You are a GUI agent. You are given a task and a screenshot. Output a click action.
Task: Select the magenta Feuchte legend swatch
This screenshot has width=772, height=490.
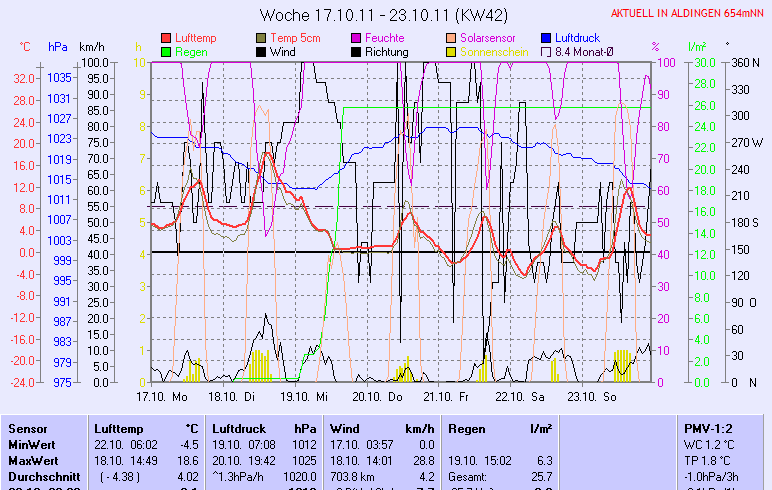point(357,38)
